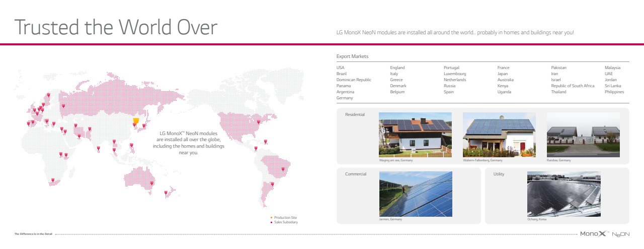Click Republic of South Africa in the list
644x249 pixels.
pyautogui.click(x=573, y=86)
